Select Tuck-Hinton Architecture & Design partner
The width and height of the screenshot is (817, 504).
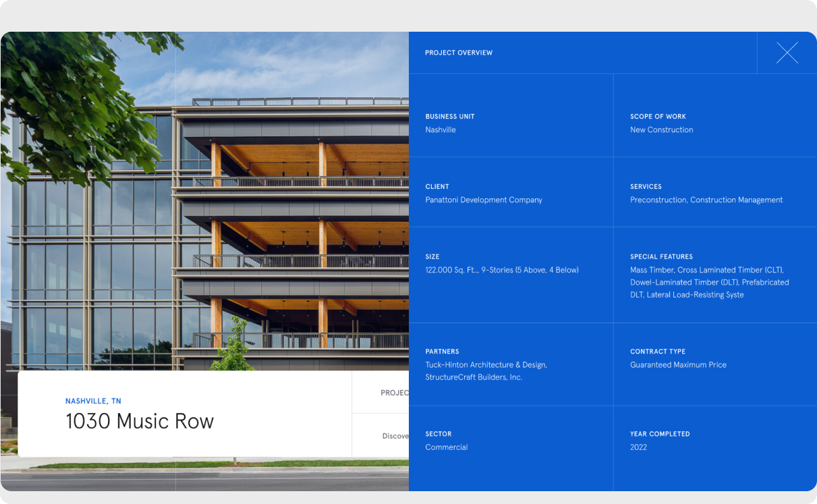pos(486,365)
